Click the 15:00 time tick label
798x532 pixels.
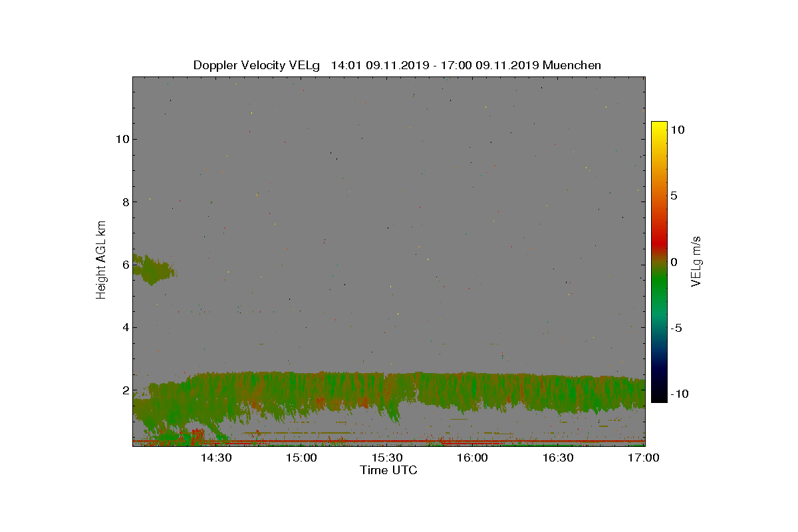click(x=302, y=458)
